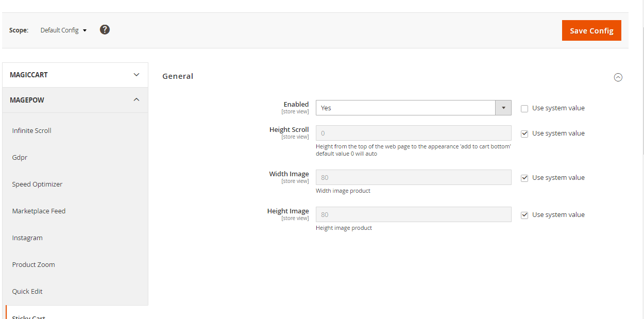The image size is (644, 319).
Task: Collapse the MAGEPOW section
Action: click(x=75, y=100)
